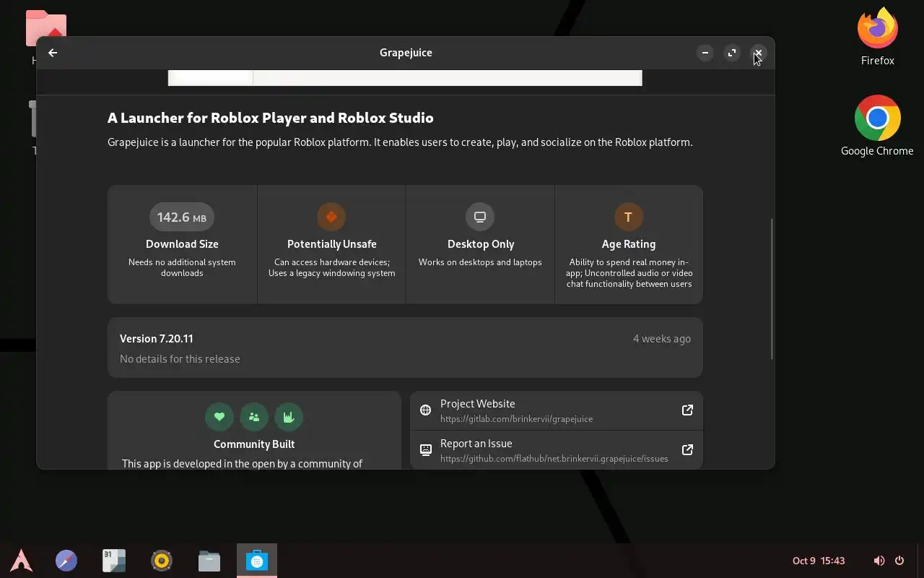Open Version 7.20.11 release history row
924x578 pixels.
(405, 348)
